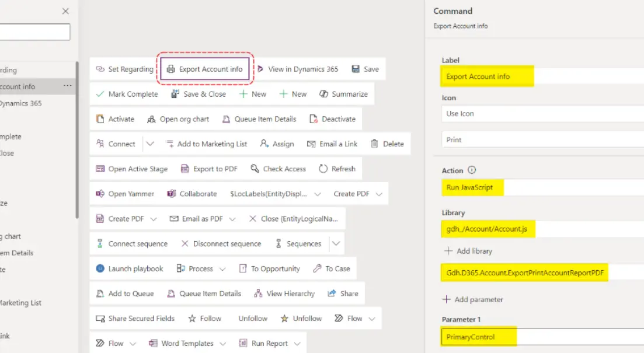This screenshot has height=353, width=644.
Task: Click the Action info circle icon
Action: pyautogui.click(x=472, y=170)
